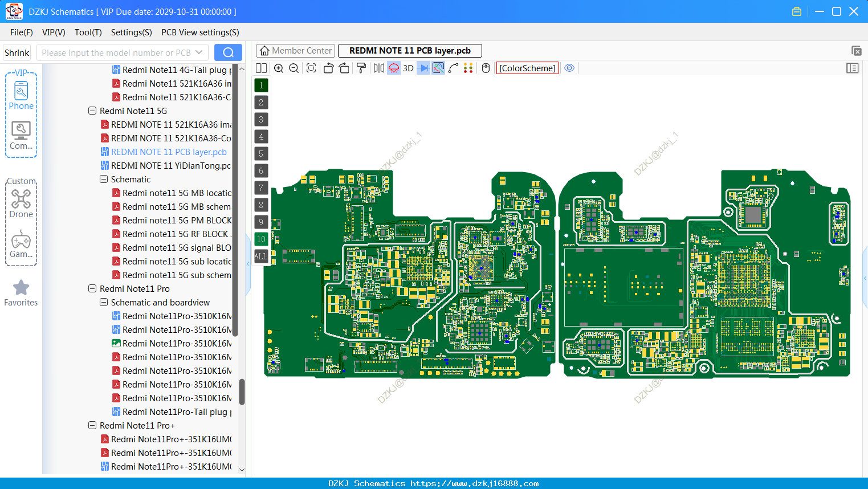868x489 pixels.
Task: Click the mouse settings icon
Action: tap(486, 68)
